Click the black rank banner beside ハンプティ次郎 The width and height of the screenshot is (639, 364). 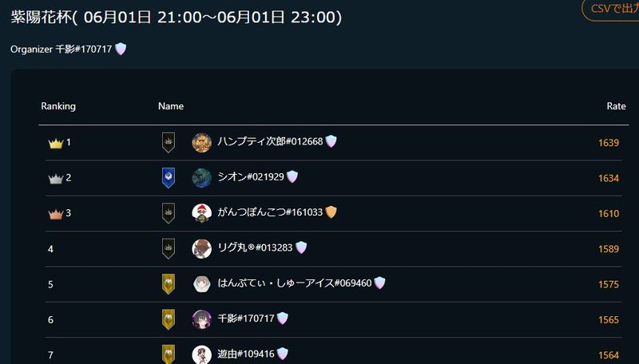tap(169, 143)
